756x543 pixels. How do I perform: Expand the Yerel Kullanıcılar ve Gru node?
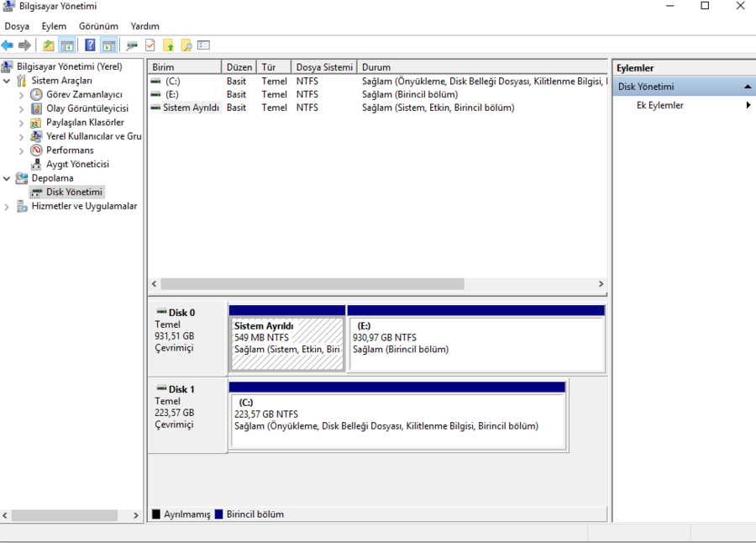point(21,137)
